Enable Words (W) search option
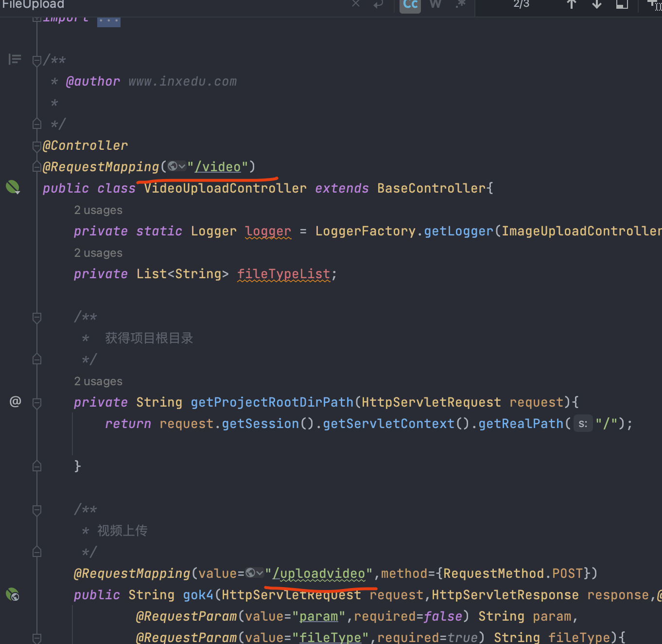The height and width of the screenshot is (644, 662). (x=436, y=4)
